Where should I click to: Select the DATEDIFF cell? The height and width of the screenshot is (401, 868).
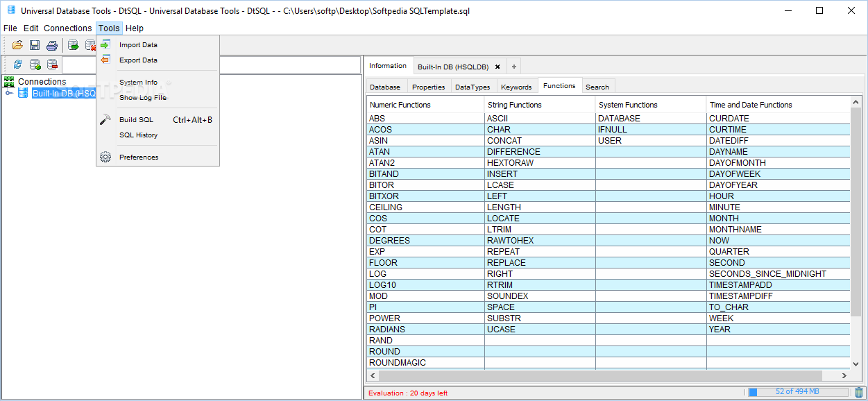coord(778,141)
